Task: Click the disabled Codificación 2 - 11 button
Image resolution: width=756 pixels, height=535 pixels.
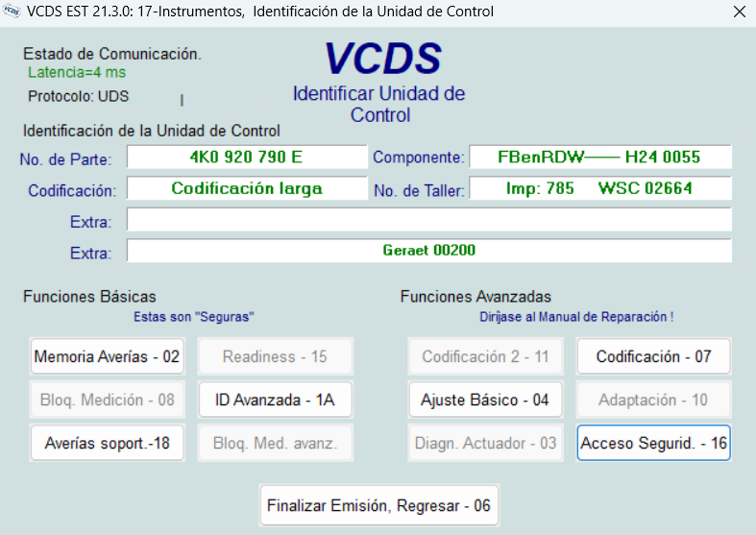Action: pyautogui.click(x=485, y=356)
